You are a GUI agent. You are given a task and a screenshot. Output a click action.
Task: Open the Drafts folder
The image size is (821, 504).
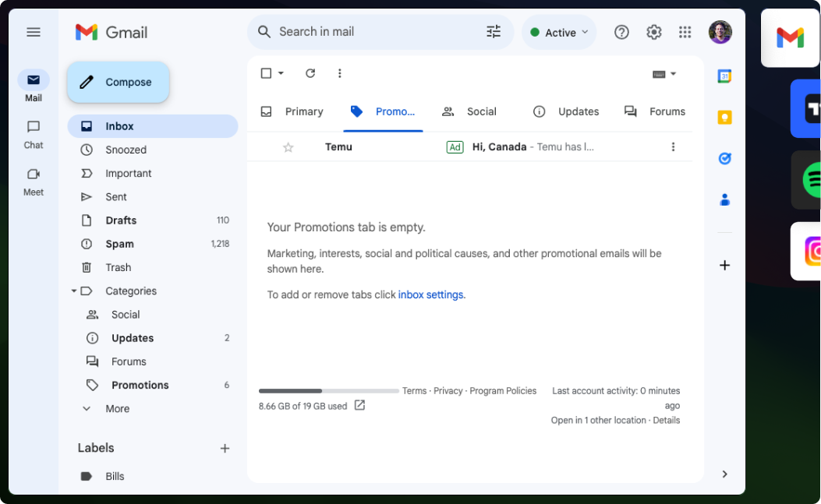(x=153, y=220)
